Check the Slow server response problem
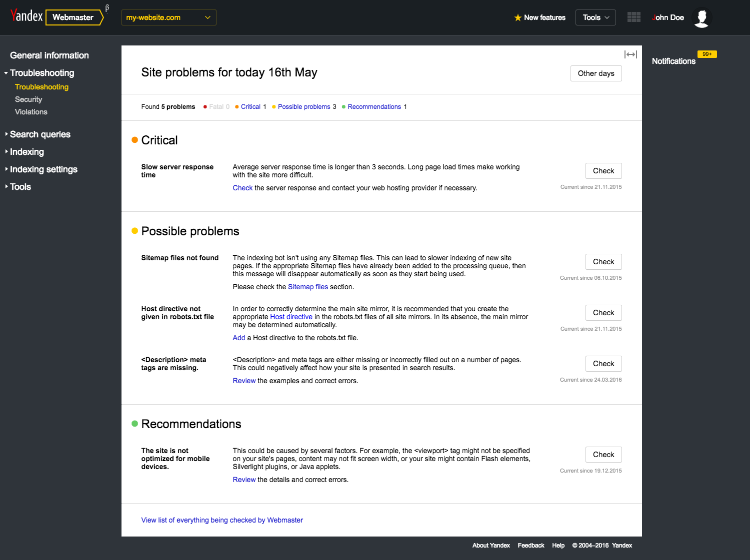The width and height of the screenshot is (750, 560). pos(603,171)
